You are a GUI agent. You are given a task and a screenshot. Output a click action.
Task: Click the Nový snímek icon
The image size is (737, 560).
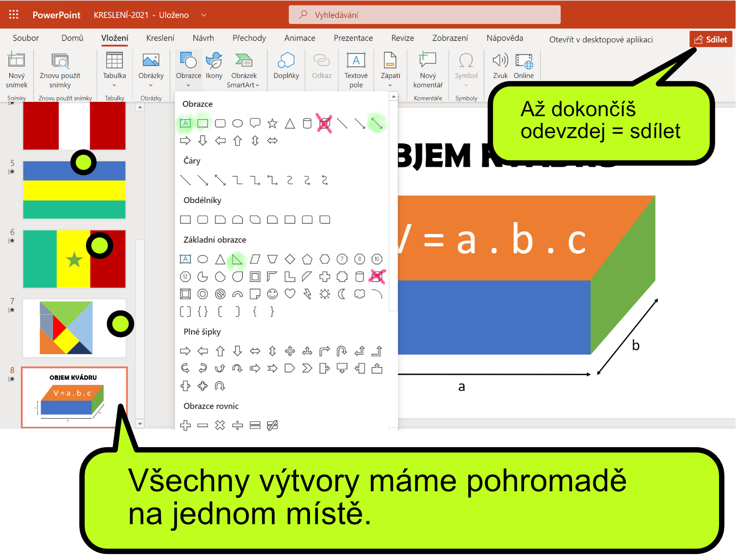click(17, 60)
